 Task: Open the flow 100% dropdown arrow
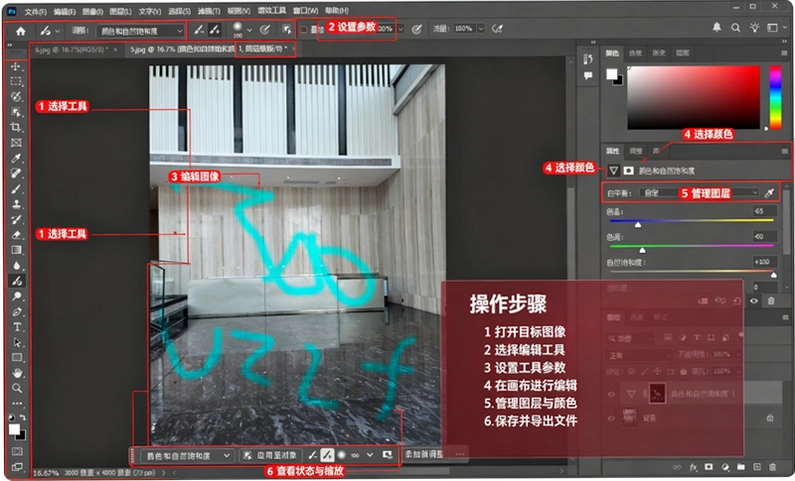(481, 29)
